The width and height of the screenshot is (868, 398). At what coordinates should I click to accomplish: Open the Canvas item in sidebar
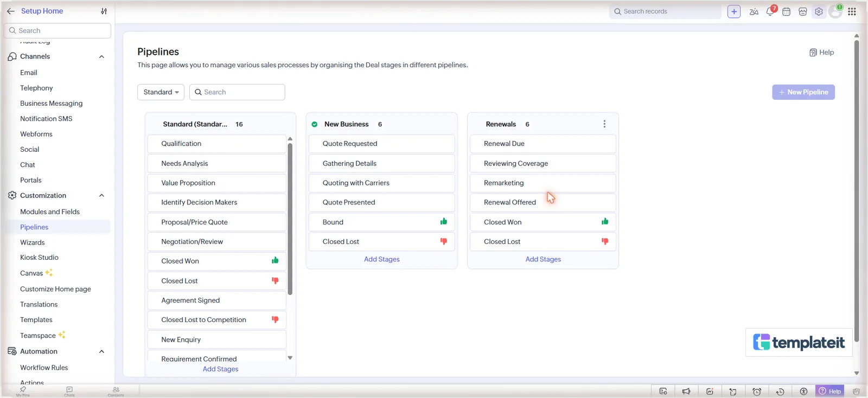[x=31, y=273]
